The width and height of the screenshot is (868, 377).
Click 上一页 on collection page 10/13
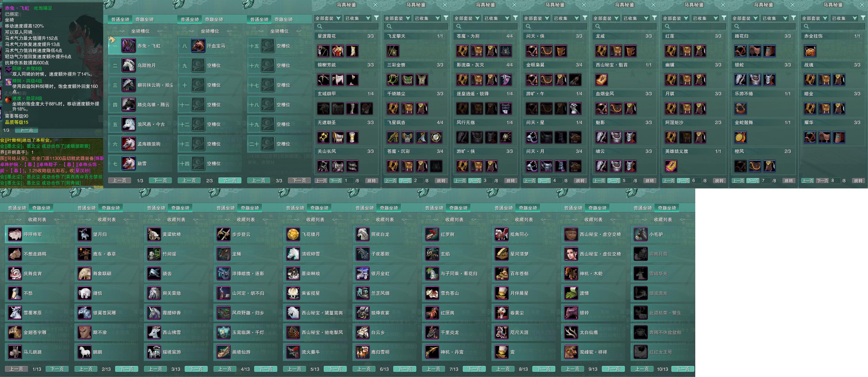click(x=642, y=369)
